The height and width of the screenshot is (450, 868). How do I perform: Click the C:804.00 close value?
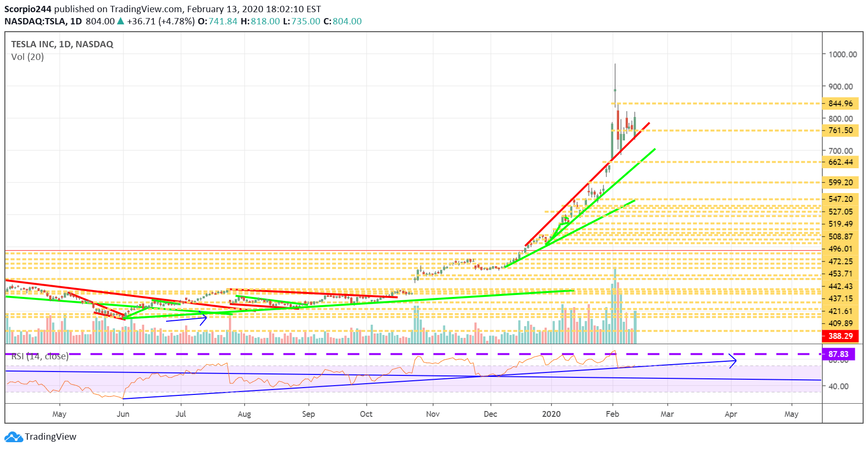(342, 21)
